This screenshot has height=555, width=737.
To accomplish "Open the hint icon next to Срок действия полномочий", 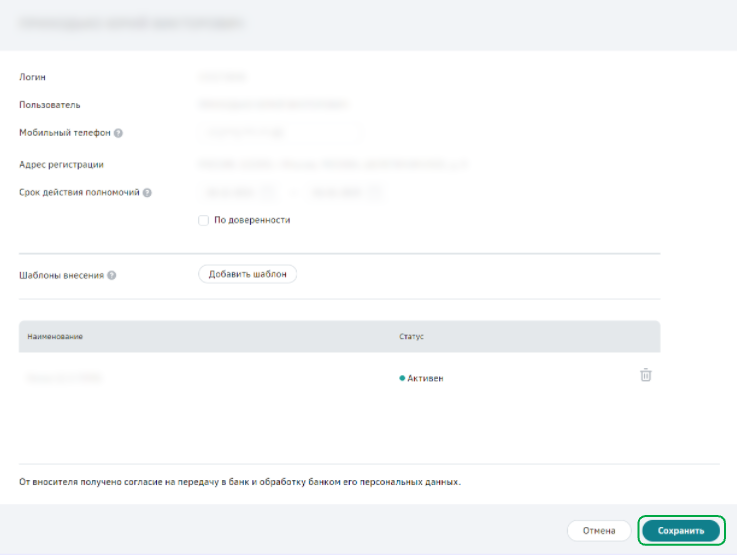I will click(147, 192).
